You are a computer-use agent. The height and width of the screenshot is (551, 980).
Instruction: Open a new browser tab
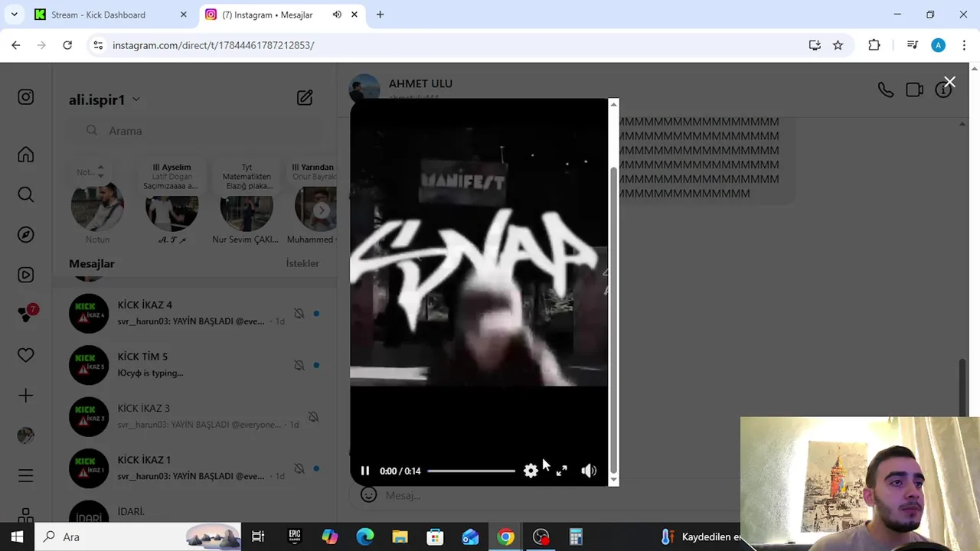click(x=380, y=15)
